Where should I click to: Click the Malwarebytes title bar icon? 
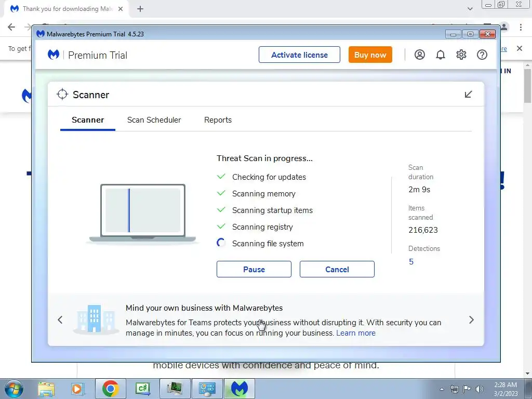click(41, 34)
